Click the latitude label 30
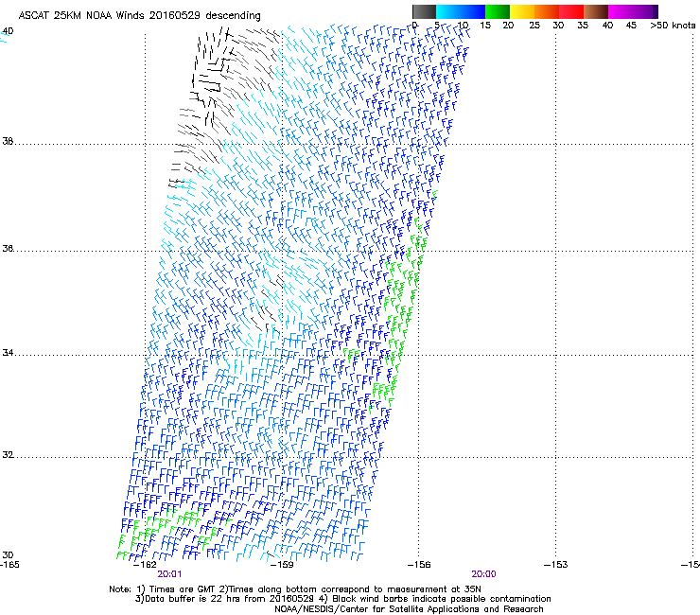Screen dimensions: 700x615 click(x=8, y=554)
